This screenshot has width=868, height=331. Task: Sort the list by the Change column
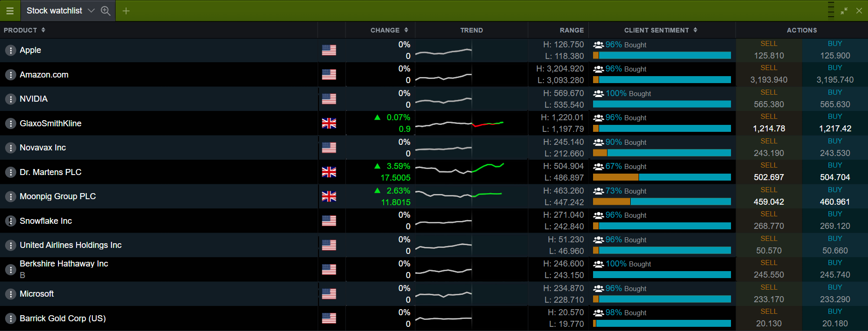pyautogui.click(x=389, y=30)
